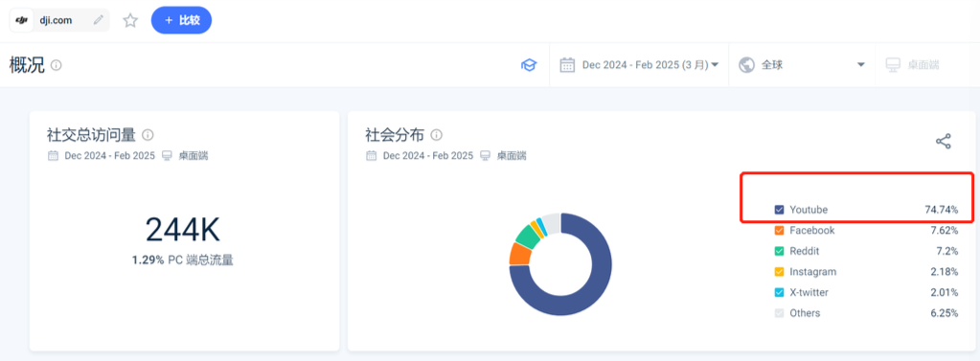Screen dimensions: 980x361
Task: Click the info icon next to 概况
Action: coord(57,65)
